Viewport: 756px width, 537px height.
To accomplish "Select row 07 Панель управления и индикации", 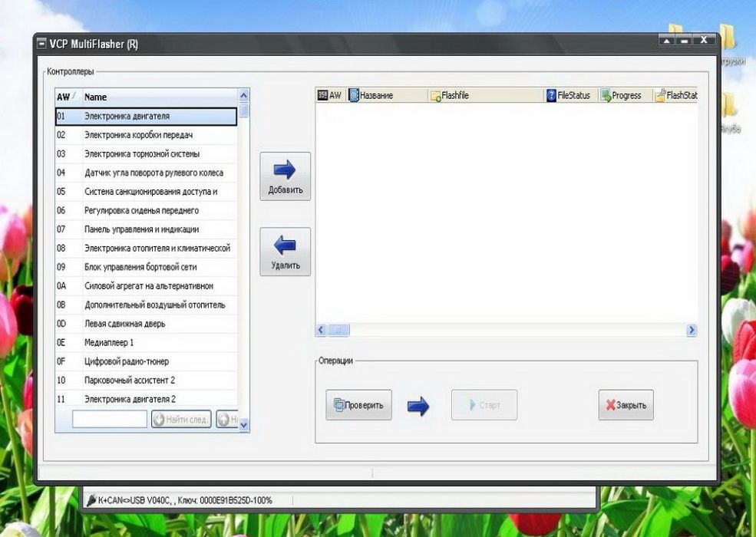I will (146, 229).
